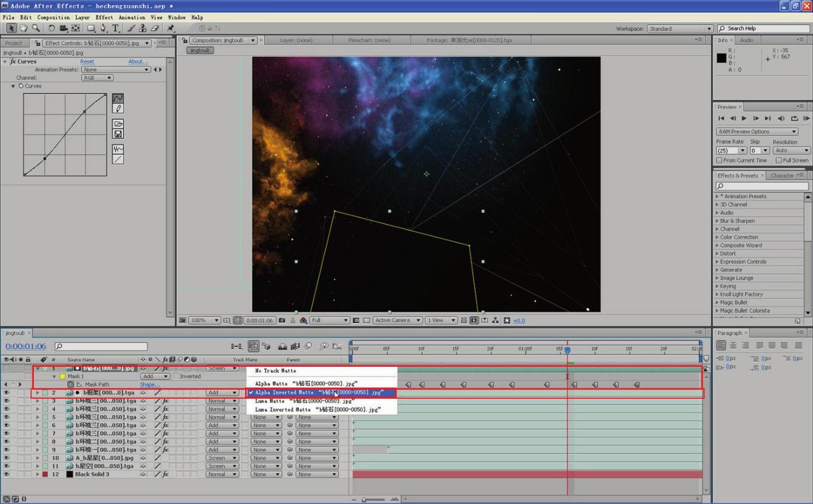Toggle visibility of layer 11 b星空

[6, 466]
